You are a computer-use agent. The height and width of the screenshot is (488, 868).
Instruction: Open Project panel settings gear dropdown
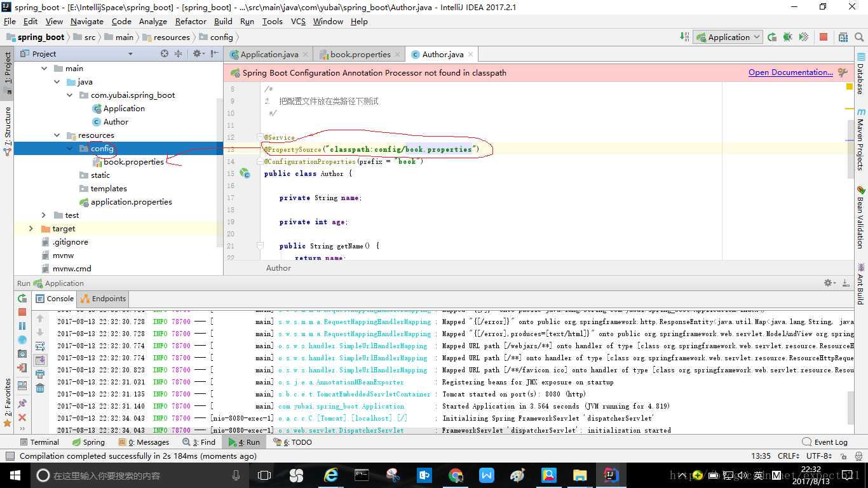tap(199, 54)
